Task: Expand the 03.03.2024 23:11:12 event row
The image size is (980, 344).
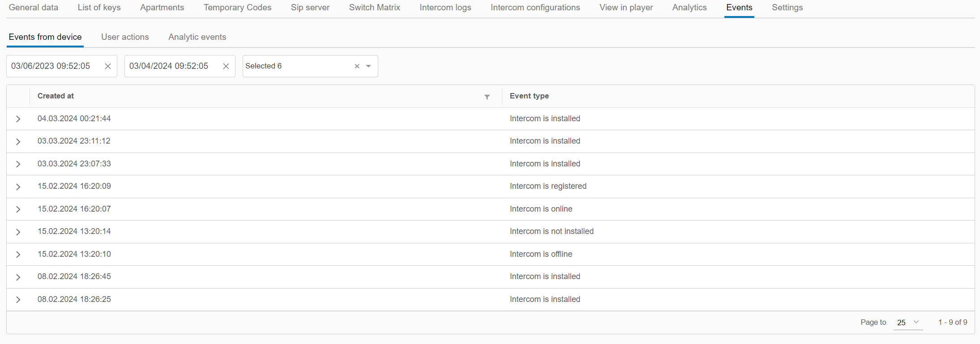Action: click(18, 141)
